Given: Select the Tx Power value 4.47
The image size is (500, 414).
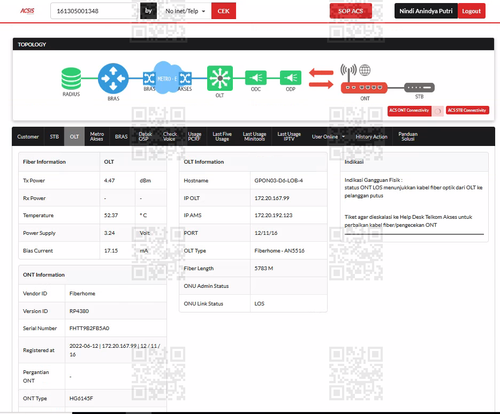Looking at the screenshot, I should click(x=109, y=181).
